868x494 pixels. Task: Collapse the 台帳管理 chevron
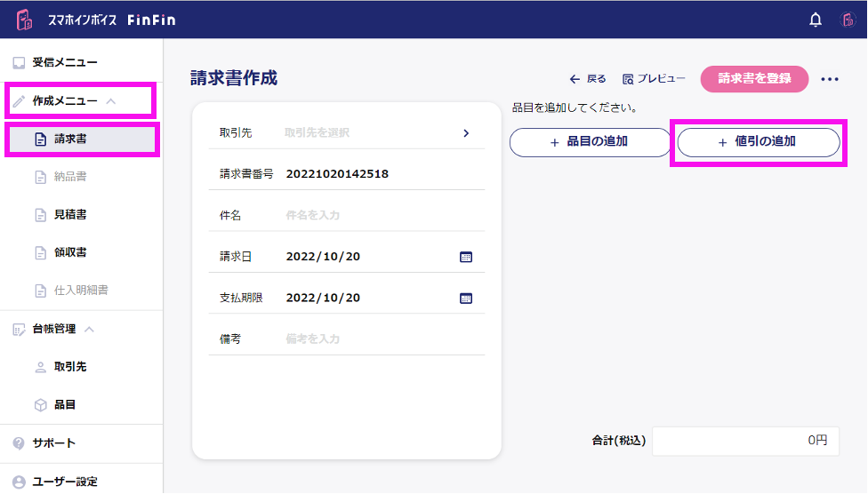pyautogui.click(x=89, y=329)
